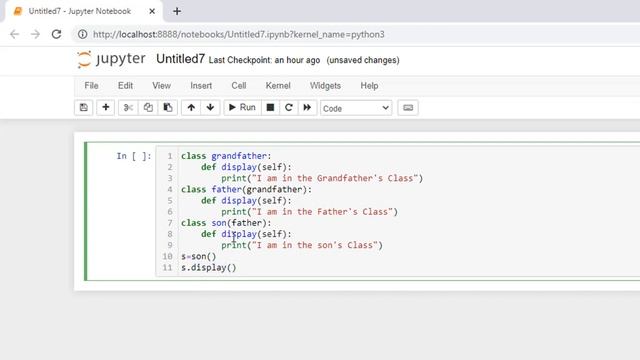
Task: Open the Help menu
Action: 369,86
